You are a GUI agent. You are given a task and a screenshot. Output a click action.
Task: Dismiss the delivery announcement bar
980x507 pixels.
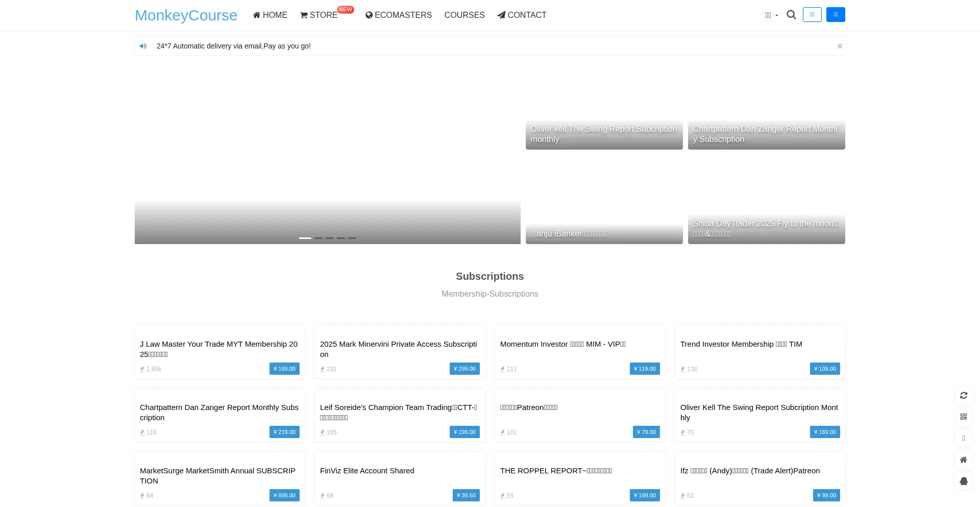click(840, 46)
